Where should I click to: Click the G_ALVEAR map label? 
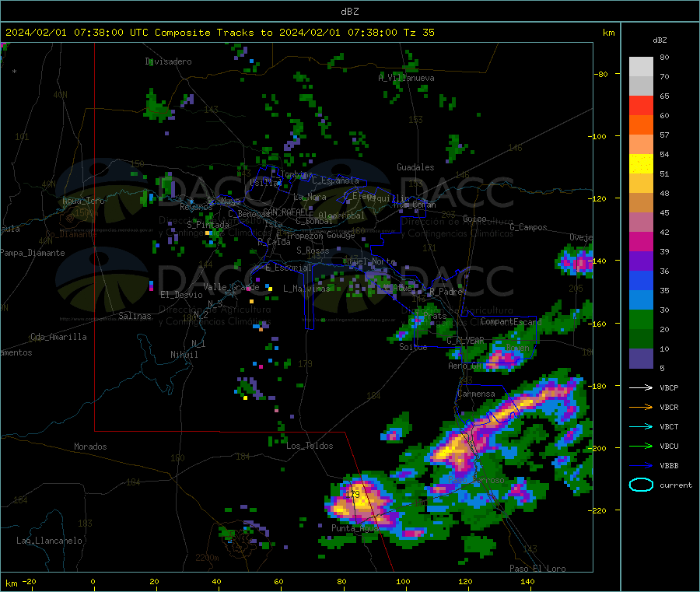coord(465,341)
